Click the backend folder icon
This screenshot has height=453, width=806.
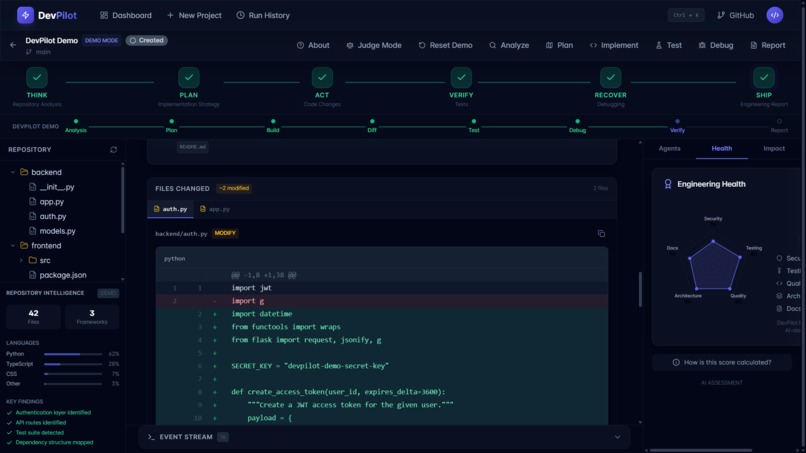[x=24, y=172]
